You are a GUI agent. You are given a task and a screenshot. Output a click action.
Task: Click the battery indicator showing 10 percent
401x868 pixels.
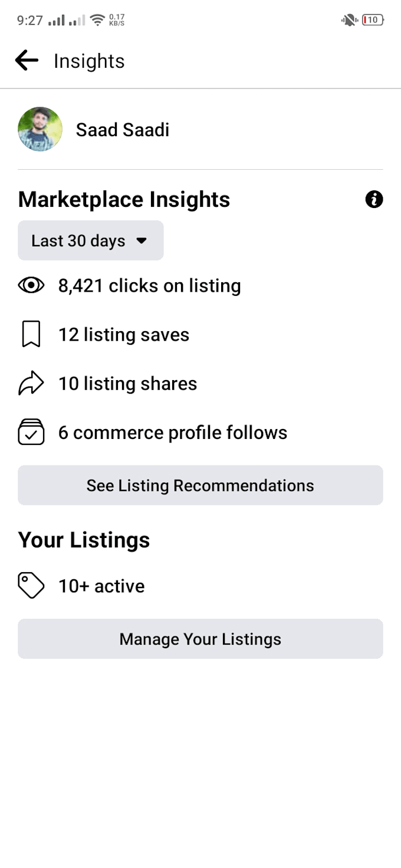pos(372,19)
